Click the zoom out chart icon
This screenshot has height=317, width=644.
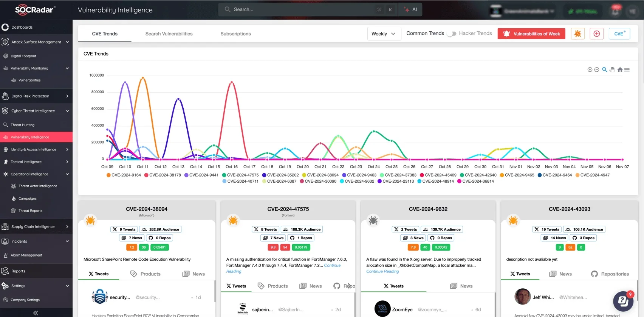tap(597, 70)
